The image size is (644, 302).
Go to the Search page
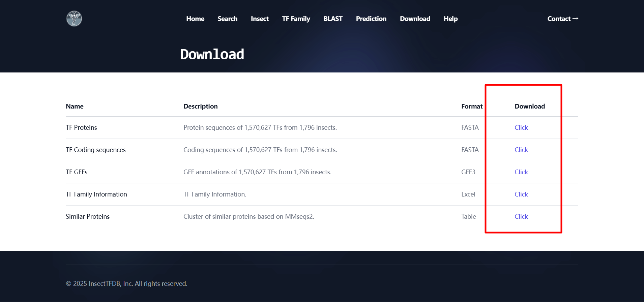coord(227,19)
